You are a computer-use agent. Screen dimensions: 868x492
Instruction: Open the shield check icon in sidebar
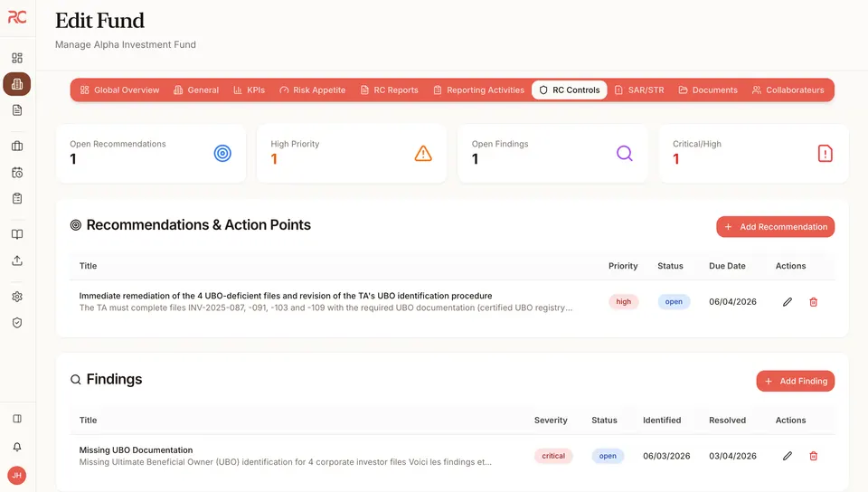coord(17,323)
